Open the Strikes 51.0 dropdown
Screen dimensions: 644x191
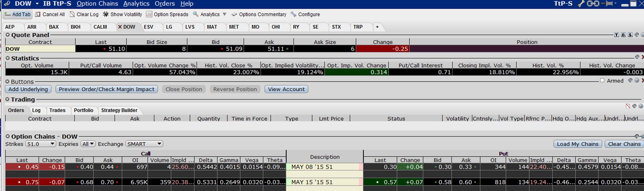click(x=41, y=144)
